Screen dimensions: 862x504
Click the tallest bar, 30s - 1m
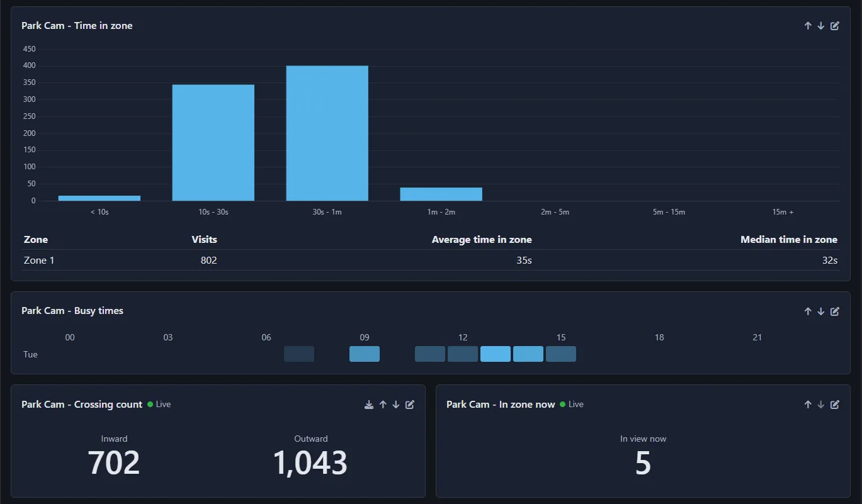327,133
